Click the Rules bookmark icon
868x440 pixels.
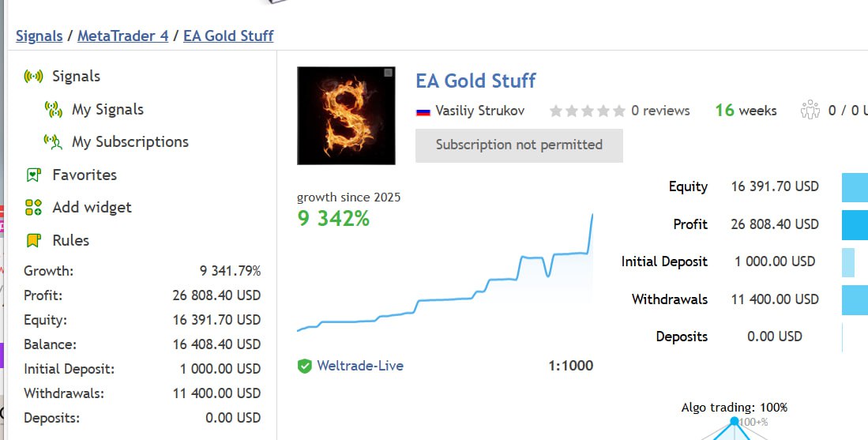33,241
